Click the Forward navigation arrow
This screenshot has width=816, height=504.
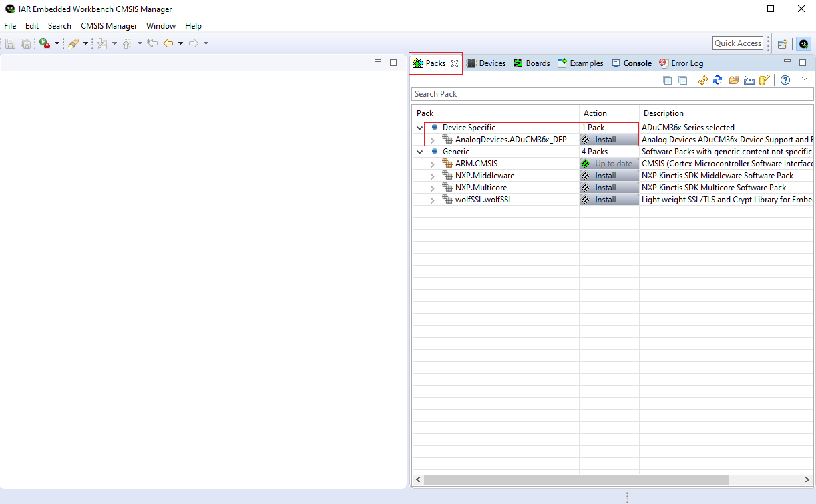click(194, 43)
